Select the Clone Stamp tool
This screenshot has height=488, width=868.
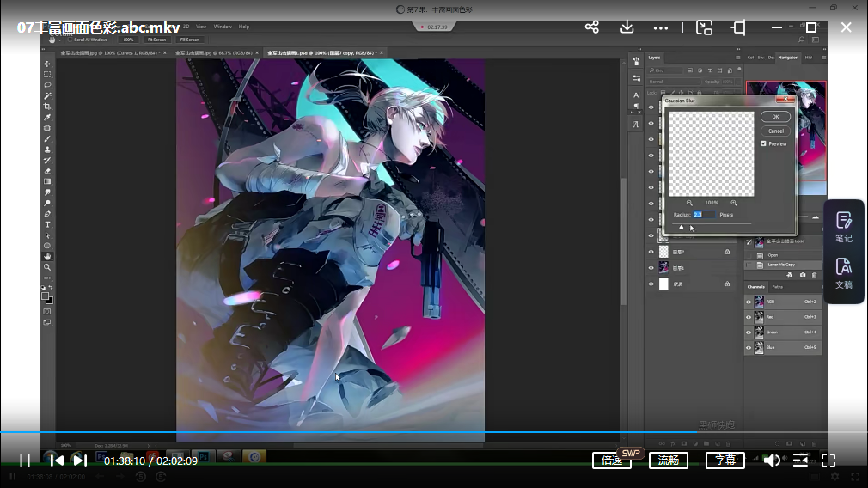click(47, 149)
